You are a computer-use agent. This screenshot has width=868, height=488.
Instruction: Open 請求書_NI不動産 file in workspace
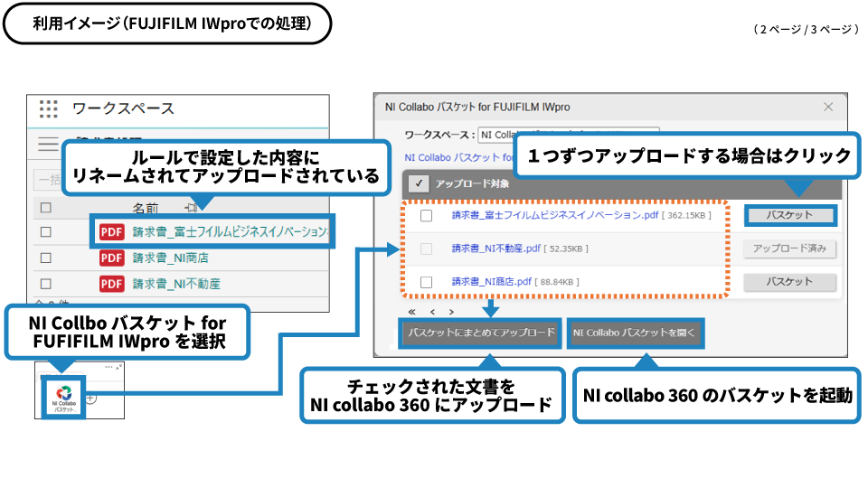tap(176, 284)
